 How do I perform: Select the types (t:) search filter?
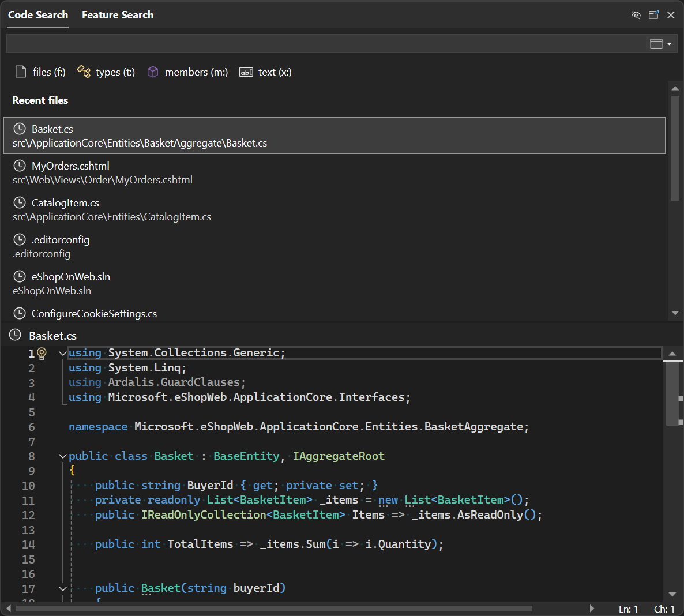point(106,72)
